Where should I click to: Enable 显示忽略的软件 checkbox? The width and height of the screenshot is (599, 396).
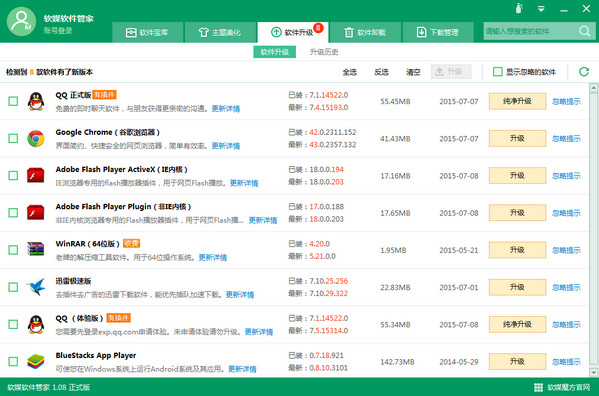[x=497, y=71]
